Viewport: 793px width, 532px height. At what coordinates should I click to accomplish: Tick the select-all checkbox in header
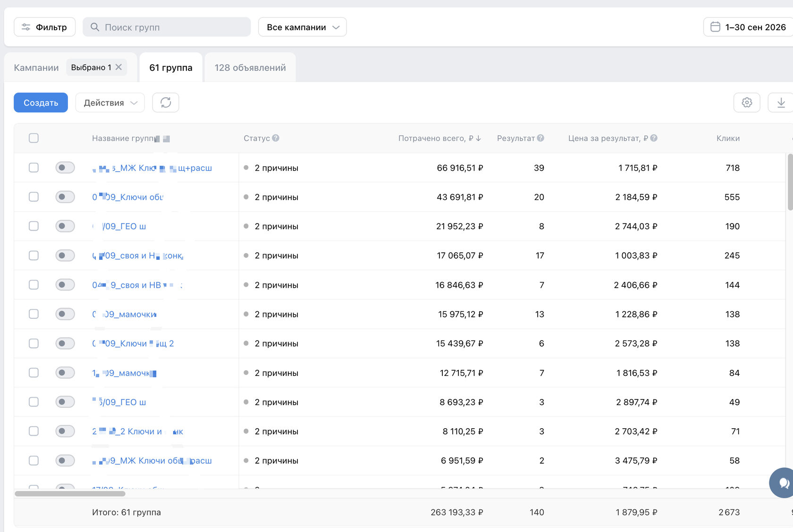pos(34,138)
